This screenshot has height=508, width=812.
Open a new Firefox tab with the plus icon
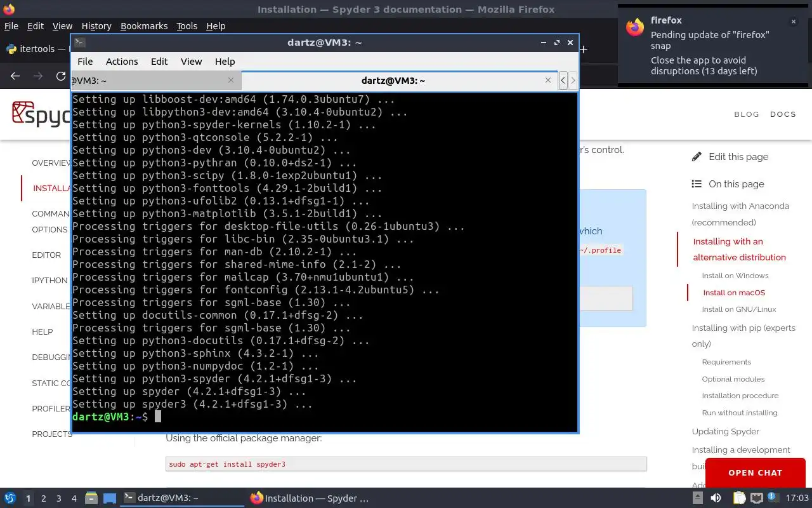583,49
